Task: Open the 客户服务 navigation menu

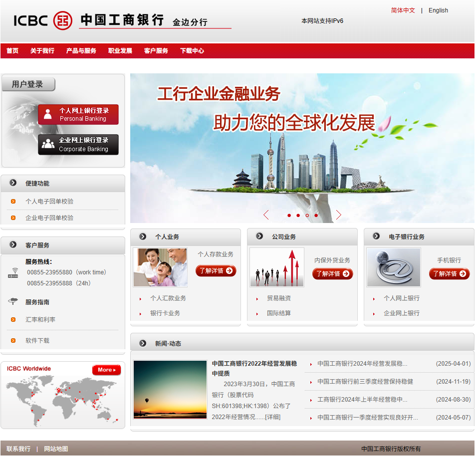Action: [156, 51]
